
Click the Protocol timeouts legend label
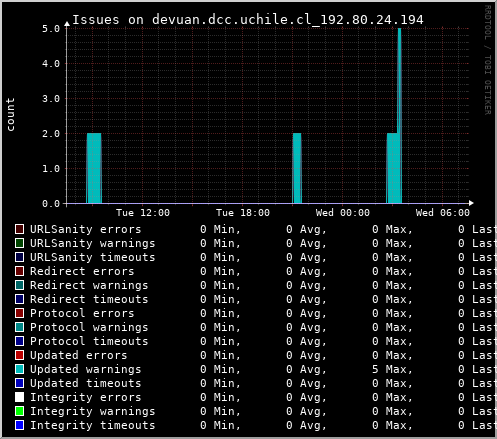[89, 341]
